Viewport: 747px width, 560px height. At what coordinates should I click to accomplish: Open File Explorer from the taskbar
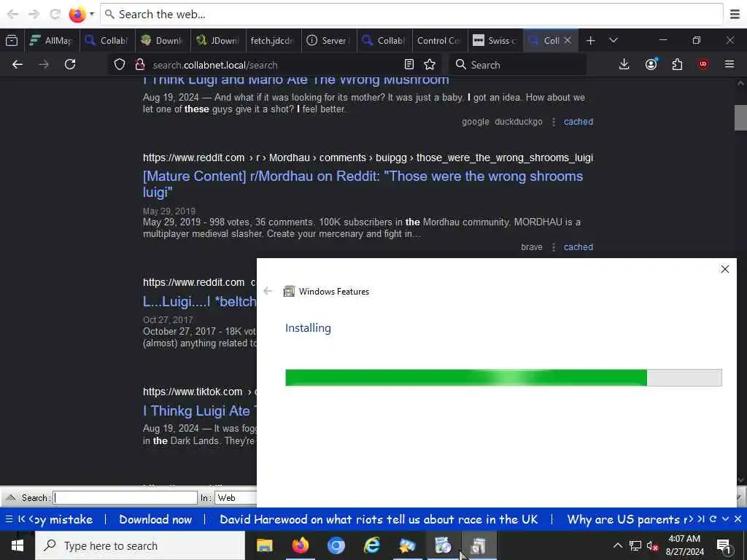pos(264,545)
